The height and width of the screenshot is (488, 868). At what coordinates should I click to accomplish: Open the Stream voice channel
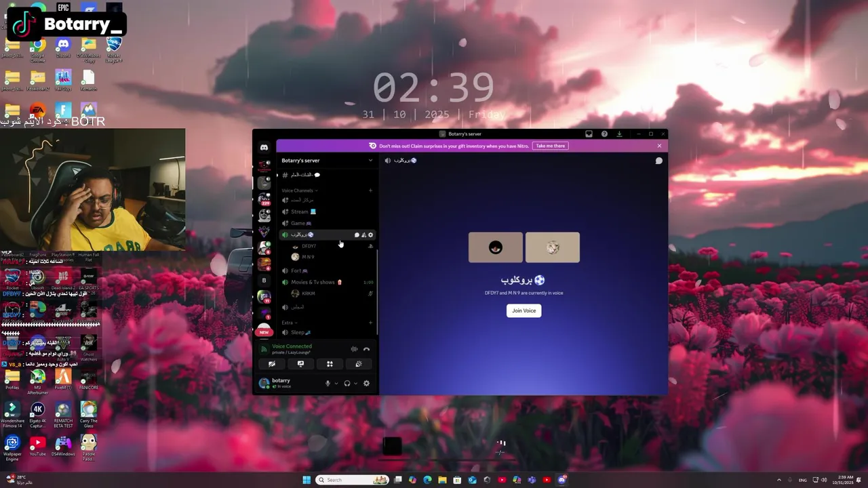[x=328, y=211]
